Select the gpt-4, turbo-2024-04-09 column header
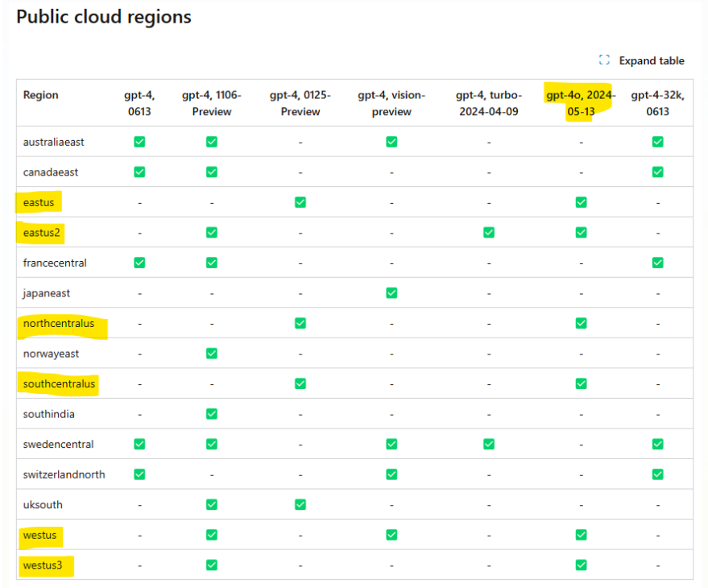708x588 pixels. 489,103
